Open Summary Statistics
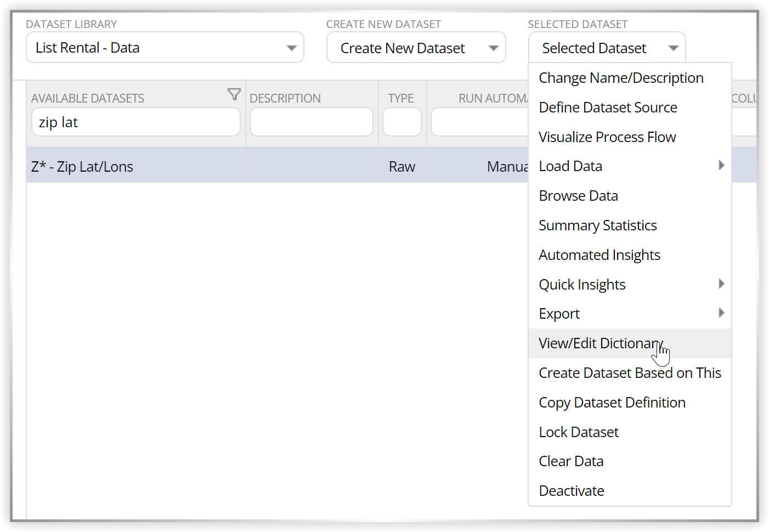769x532 pixels. pos(630,225)
